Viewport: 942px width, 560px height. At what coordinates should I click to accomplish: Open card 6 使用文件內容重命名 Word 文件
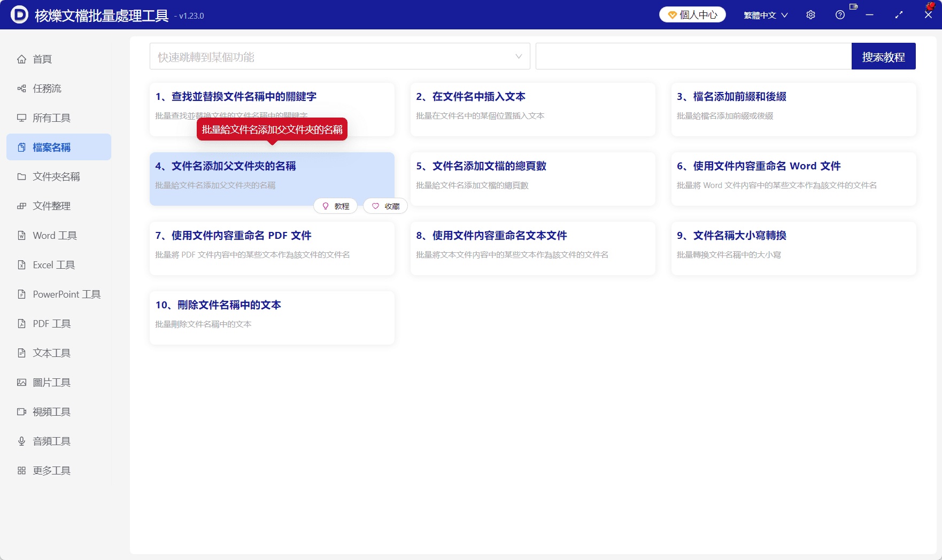pos(794,179)
